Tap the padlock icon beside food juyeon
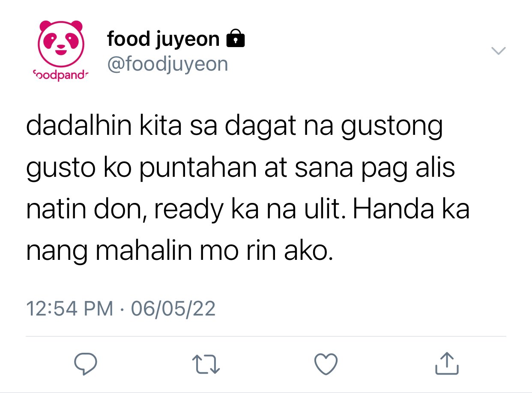 [x=235, y=39]
